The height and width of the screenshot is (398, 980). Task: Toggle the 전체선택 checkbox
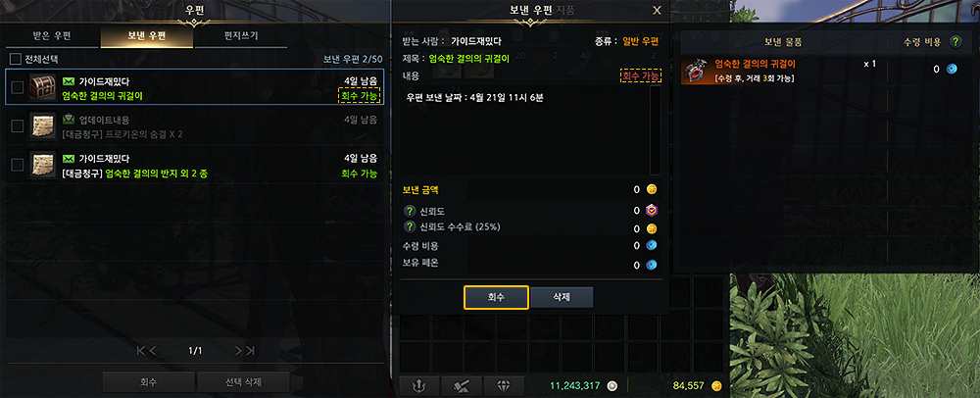tap(16, 60)
